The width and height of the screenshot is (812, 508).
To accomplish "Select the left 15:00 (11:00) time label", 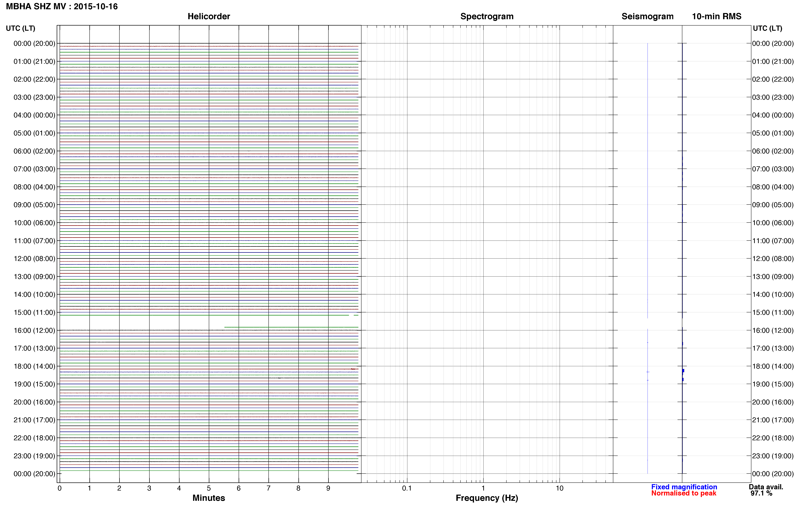I will [x=34, y=312].
